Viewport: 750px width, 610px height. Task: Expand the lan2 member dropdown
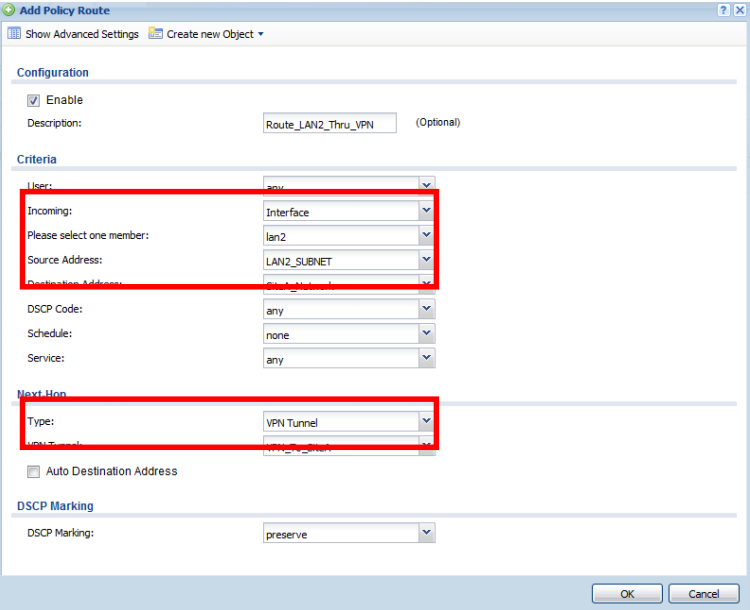point(426,235)
